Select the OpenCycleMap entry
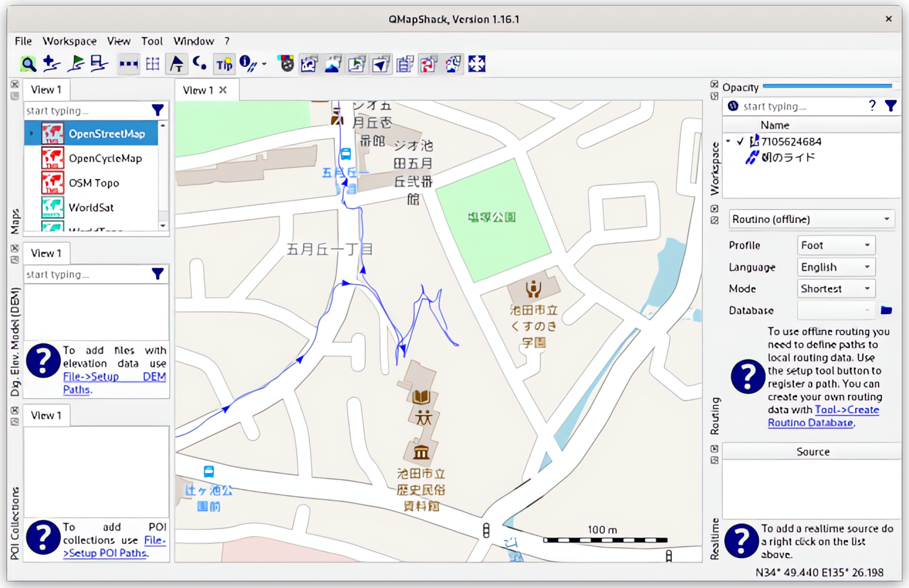Viewport: 909px width, 588px height. [x=91, y=158]
